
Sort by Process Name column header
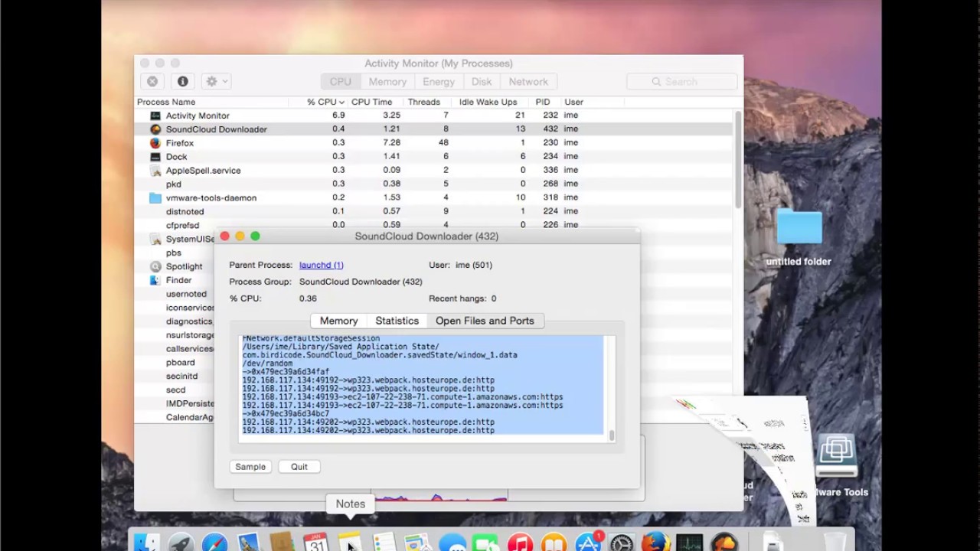tap(211, 102)
